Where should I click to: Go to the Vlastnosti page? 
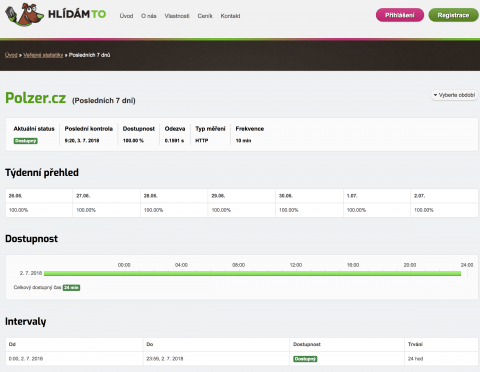click(x=177, y=16)
